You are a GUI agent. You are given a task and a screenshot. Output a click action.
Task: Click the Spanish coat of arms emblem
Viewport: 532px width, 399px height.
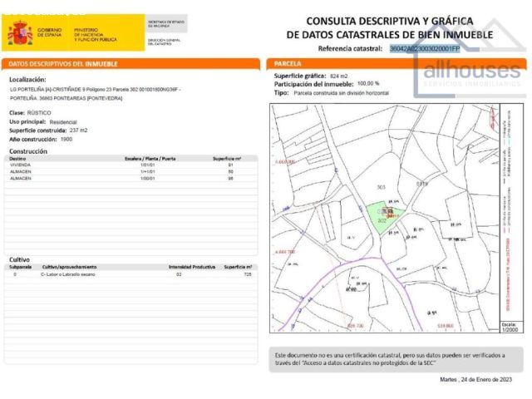point(20,33)
